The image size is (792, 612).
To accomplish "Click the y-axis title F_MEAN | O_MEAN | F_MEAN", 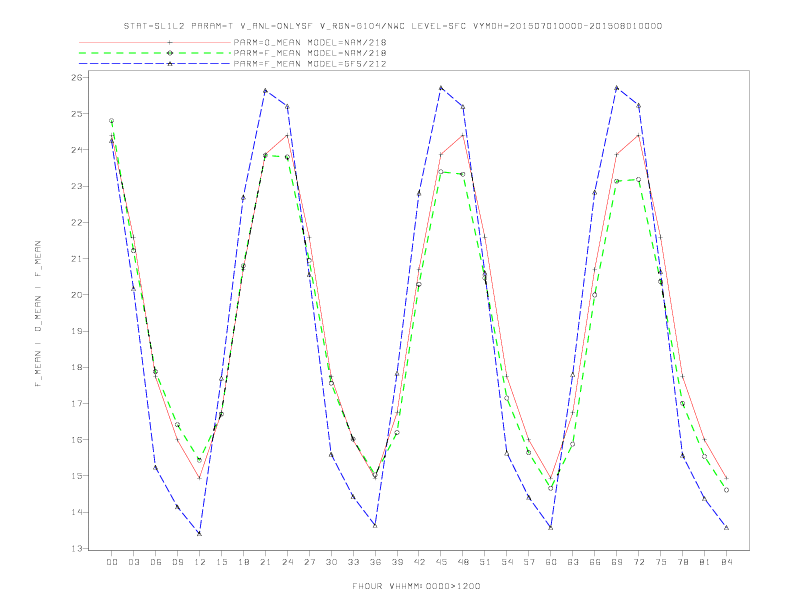I will 38,314.
